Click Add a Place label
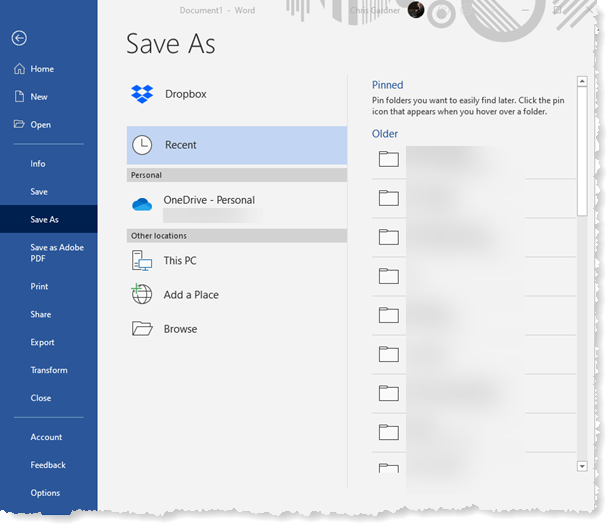Viewport: 615px width, 531px height. tap(191, 295)
